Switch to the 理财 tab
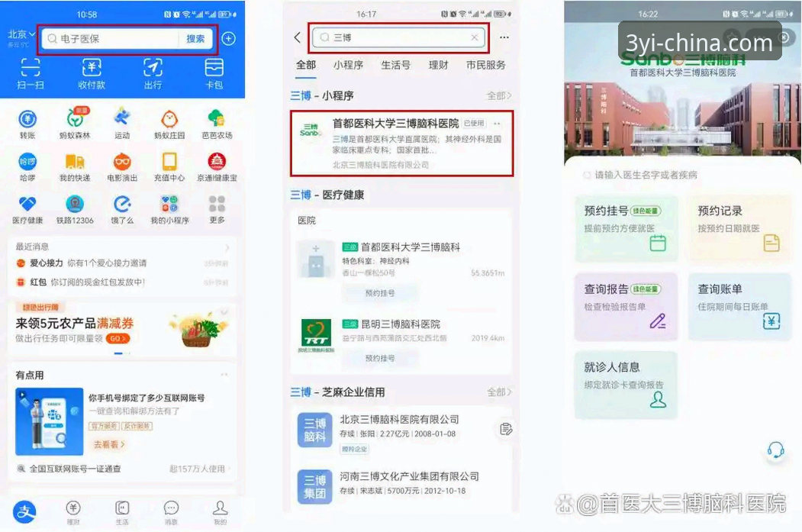802x532 pixels. coord(438,65)
